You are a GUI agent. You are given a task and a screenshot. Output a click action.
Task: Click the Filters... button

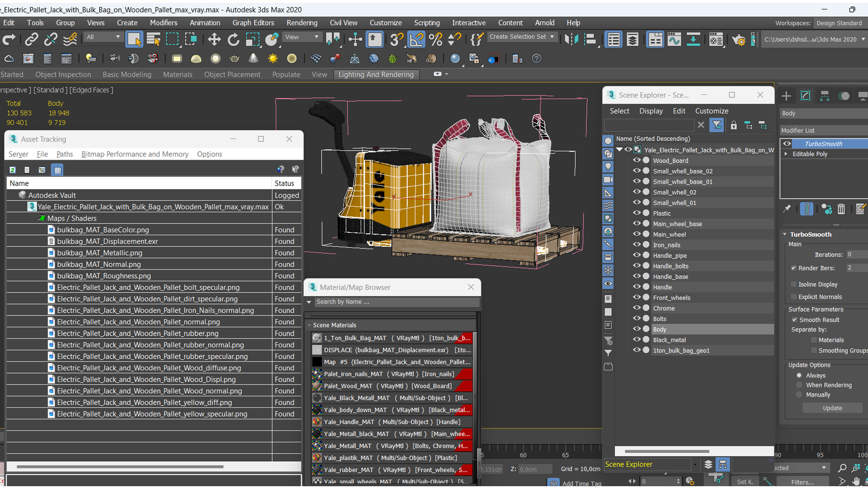coord(802,482)
